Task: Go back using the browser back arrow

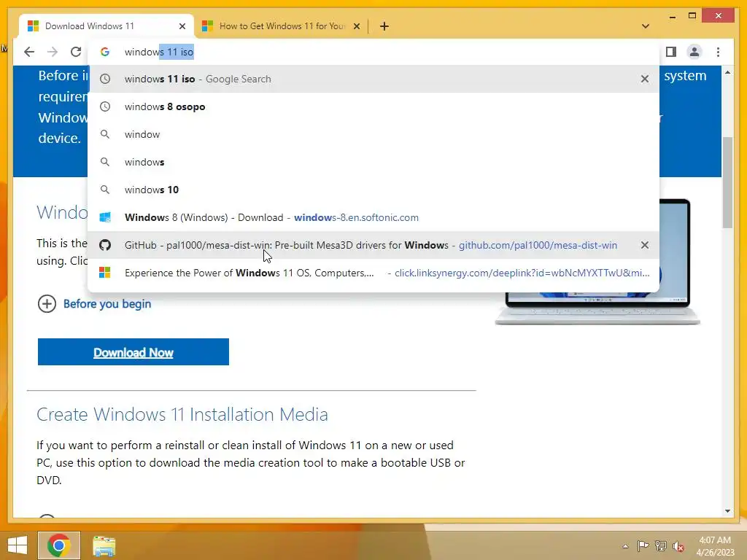Action: pyautogui.click(x=29, y=52)
